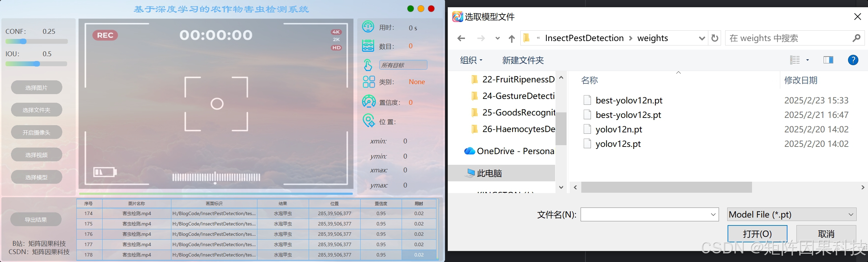868x262 pixels.
Task: Click the REC indicator in the video frame
Action: [105, 35]
